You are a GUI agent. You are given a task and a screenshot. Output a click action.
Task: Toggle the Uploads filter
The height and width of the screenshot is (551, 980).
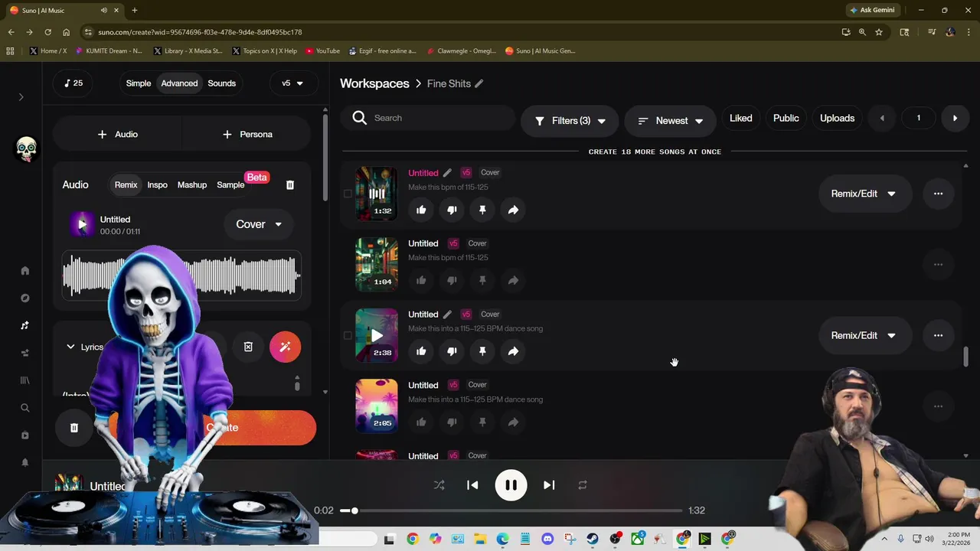tap(837, 119)
